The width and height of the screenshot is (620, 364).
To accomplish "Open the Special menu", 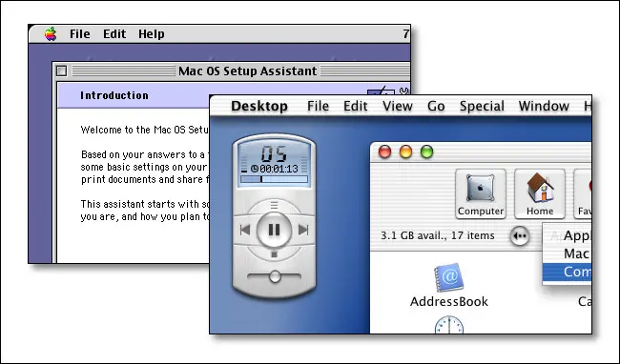I will point(482,106).
